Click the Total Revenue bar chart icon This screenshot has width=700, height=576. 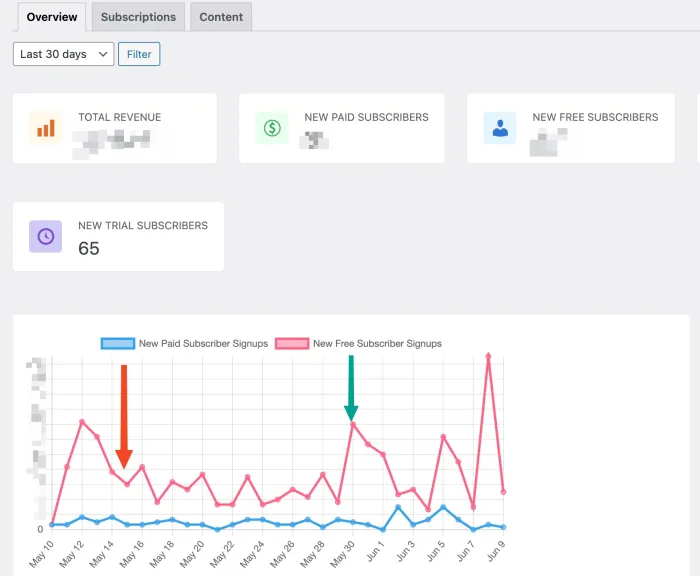[46, 128]
